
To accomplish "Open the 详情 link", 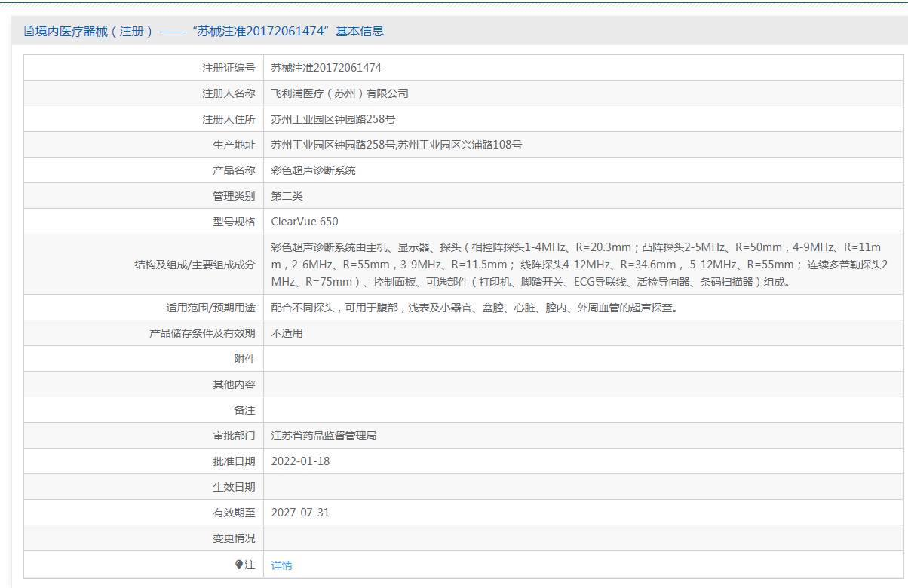I will coord(281,565).
